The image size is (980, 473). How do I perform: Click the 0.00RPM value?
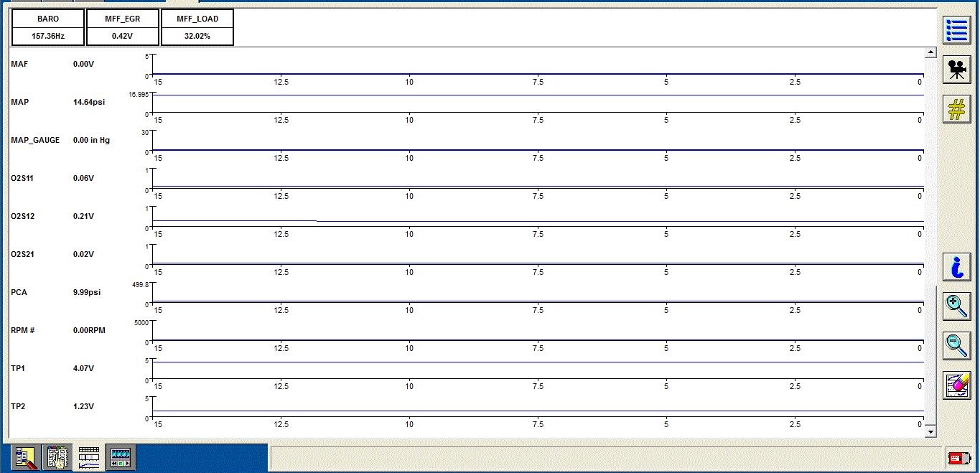(x=89, y=330)
